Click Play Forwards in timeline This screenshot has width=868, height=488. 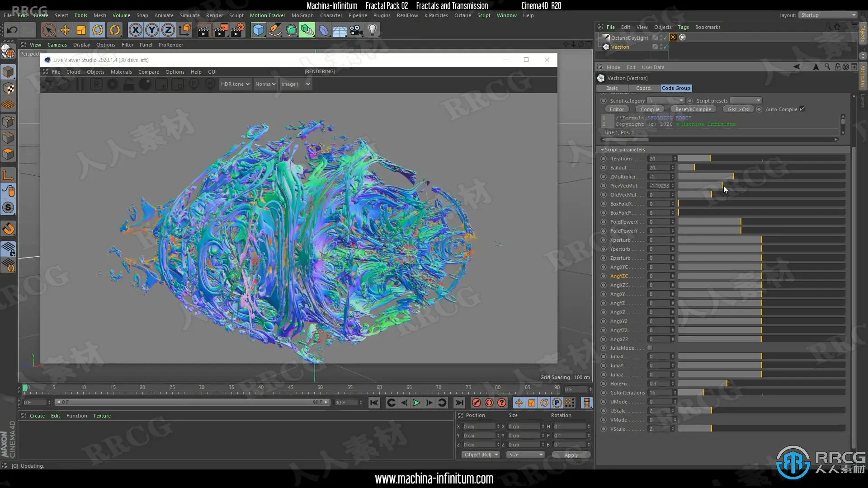click(x=416, y=403)
